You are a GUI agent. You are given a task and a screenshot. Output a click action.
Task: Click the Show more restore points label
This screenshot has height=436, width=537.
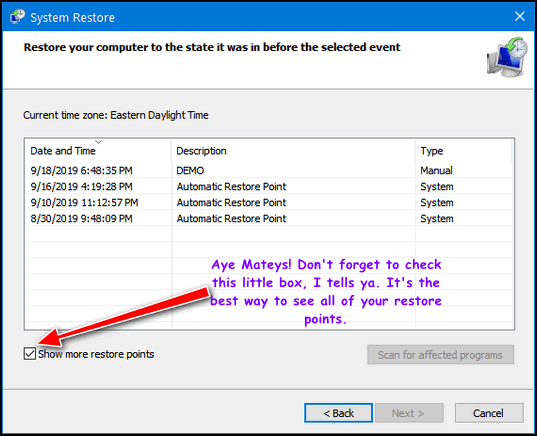[96, 354]
